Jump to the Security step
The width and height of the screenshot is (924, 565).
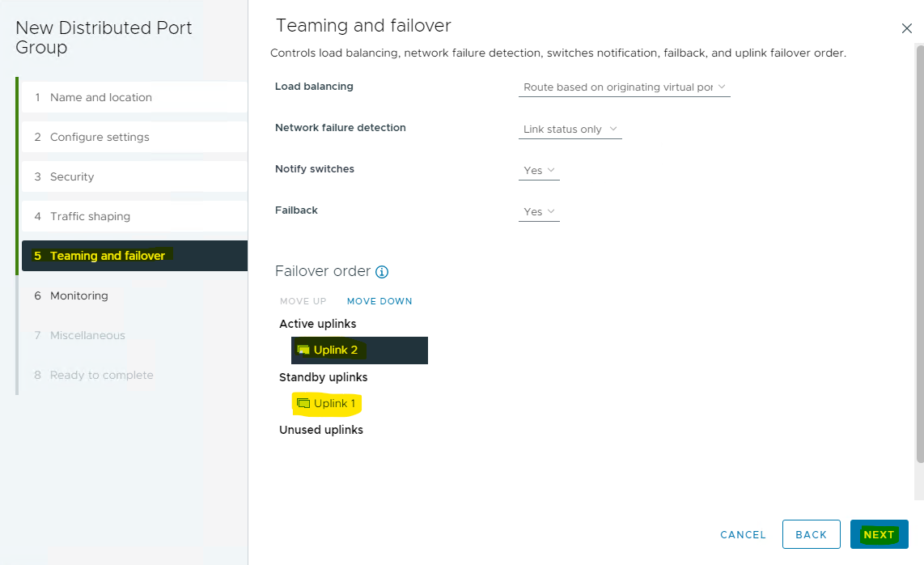pos(72,176)
